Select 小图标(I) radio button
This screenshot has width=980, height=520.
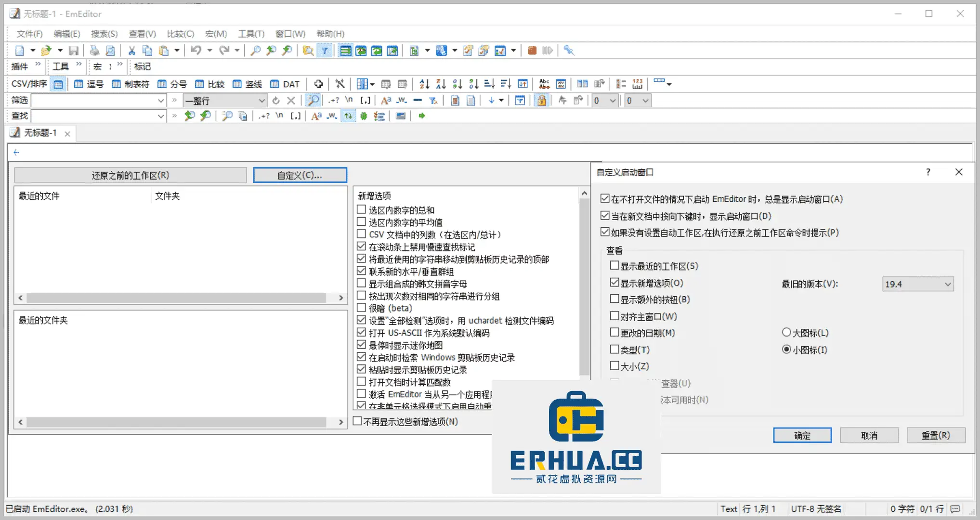(x=786, y=349)
